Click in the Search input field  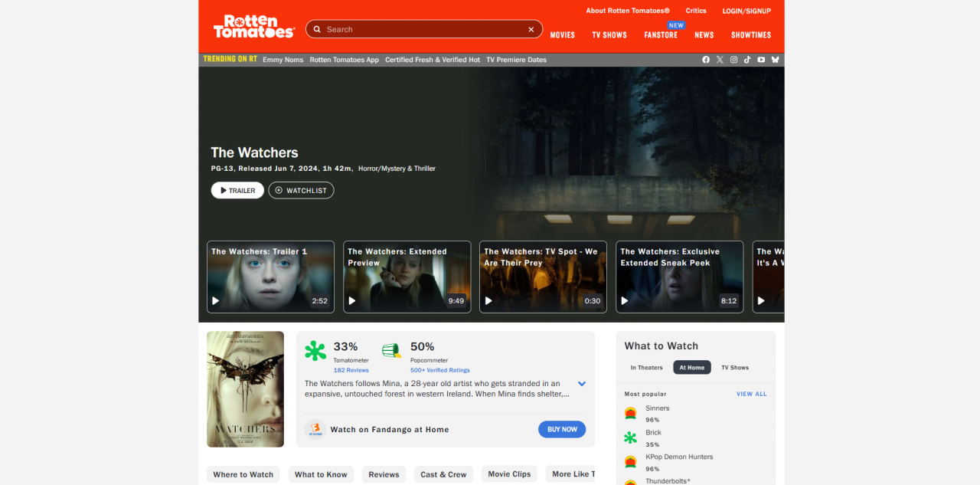click(x=424, y=29)
